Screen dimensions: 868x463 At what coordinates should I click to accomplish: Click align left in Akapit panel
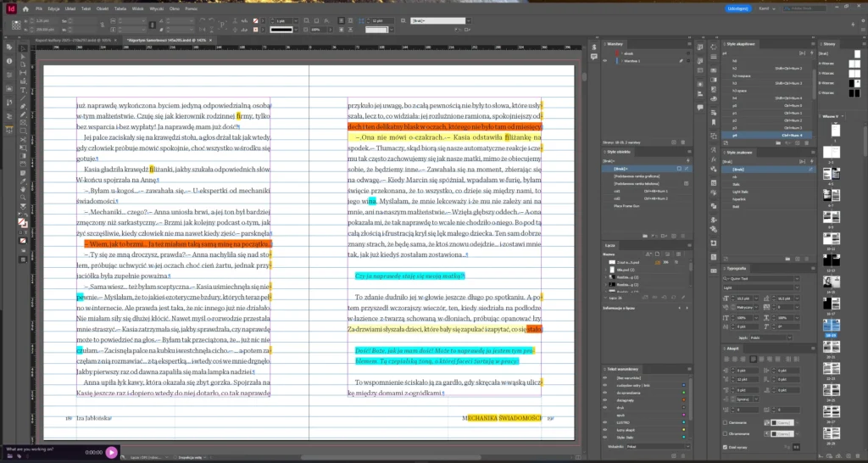pyautogui.click(x=726, y=360)
